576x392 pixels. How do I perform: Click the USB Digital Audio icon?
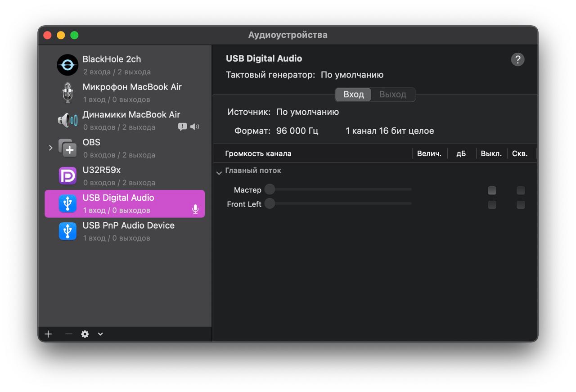[67, 204]
